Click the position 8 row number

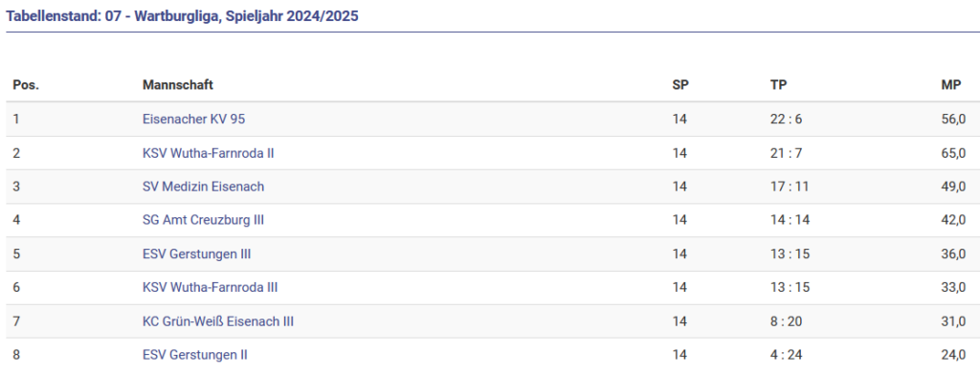pos(16,354)
